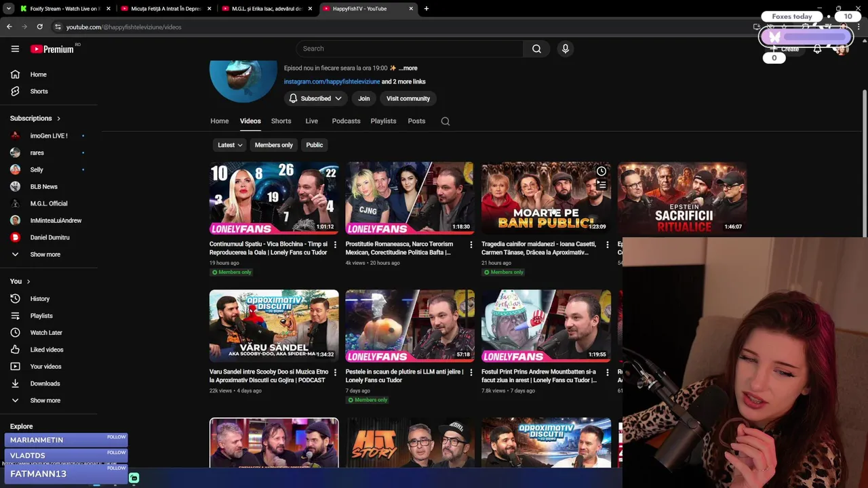Switch to the Posts tab
Viewport: 868px width, 488px height.
[x=416, y=121]
